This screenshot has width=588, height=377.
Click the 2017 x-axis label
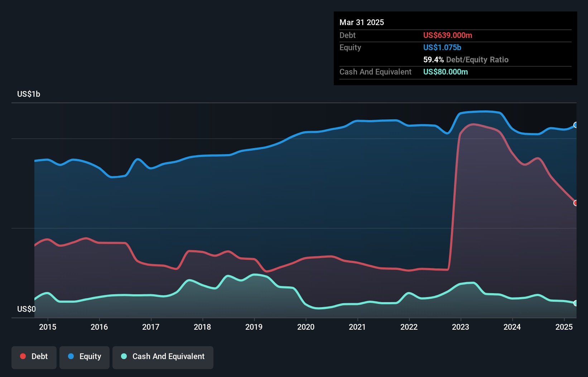[151, 327]
